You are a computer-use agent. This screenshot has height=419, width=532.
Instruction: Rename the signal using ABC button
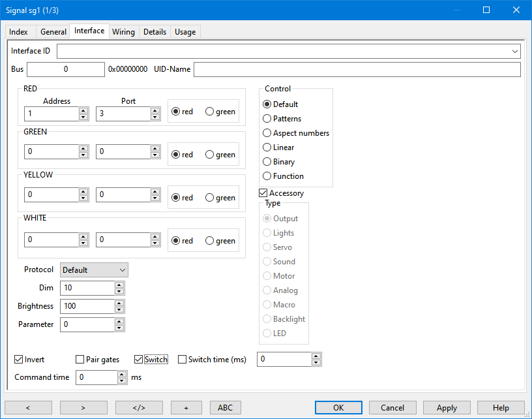[x=225, y=407]
